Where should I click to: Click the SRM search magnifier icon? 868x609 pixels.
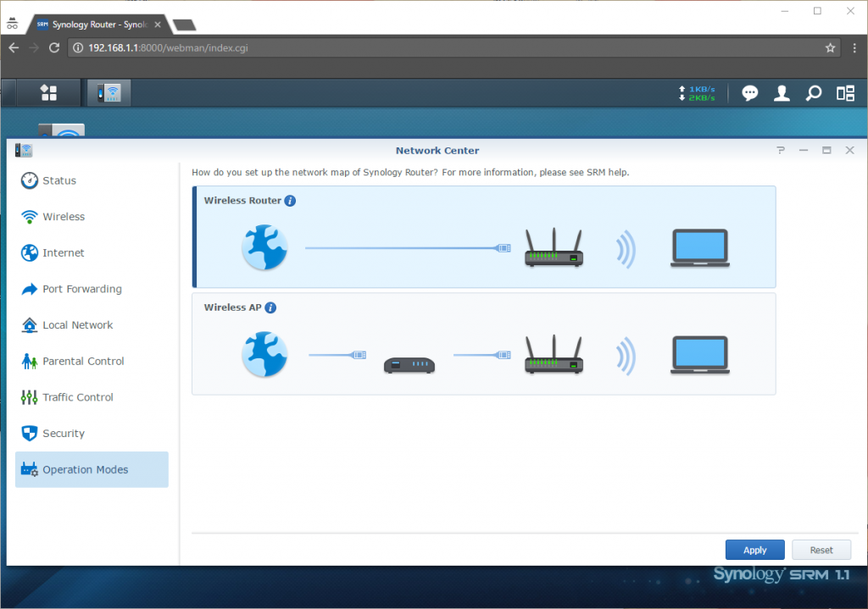813,93
